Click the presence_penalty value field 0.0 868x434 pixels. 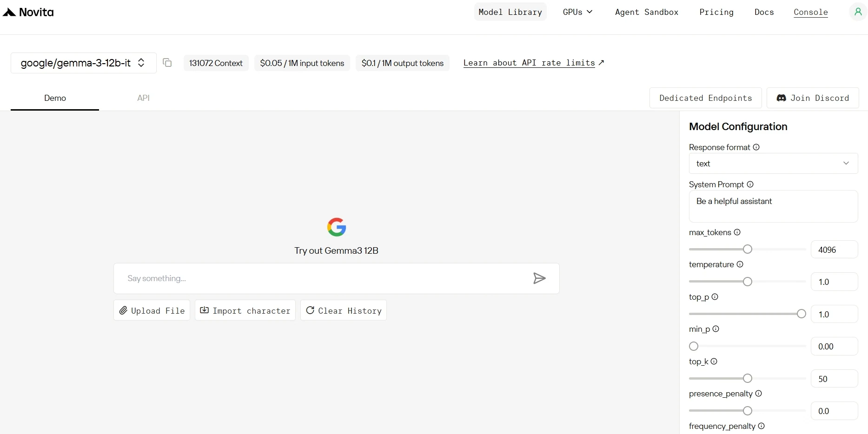pos(834,411)
